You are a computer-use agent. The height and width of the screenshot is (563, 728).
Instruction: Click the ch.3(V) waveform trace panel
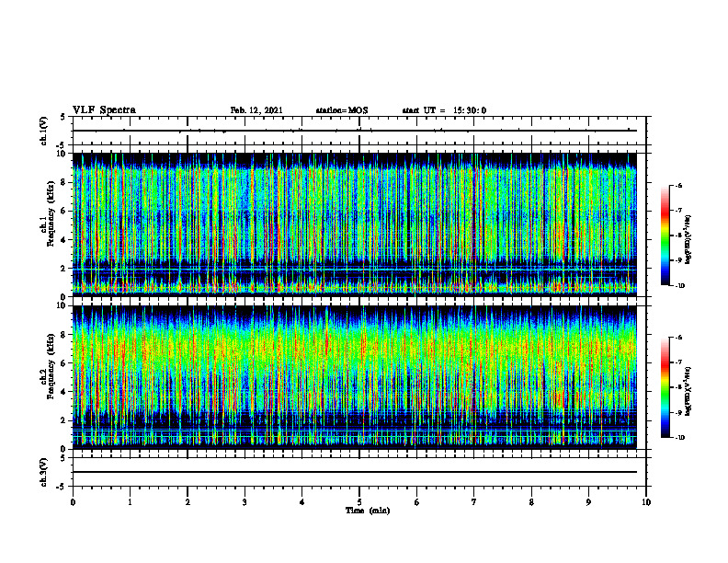tap(359, 472)
